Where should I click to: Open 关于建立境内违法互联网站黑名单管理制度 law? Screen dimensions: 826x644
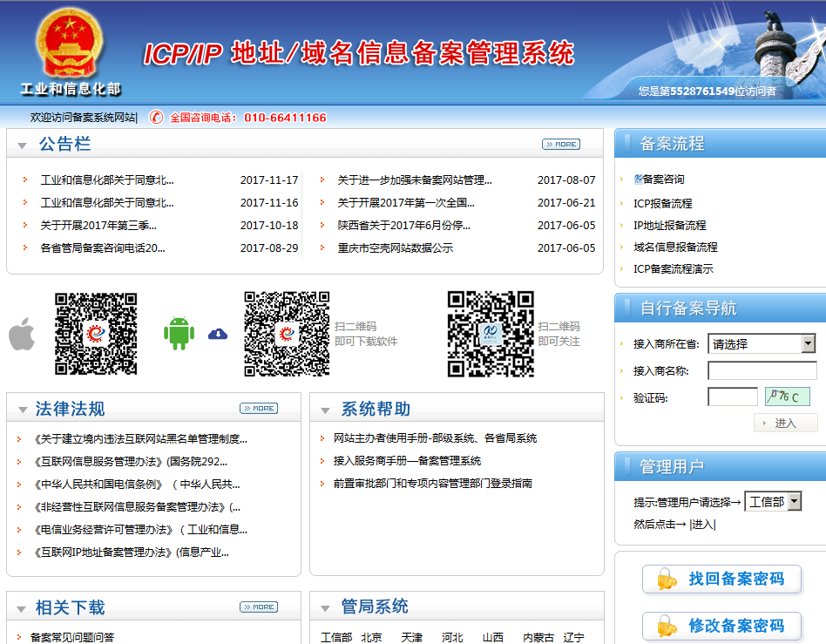139,439
